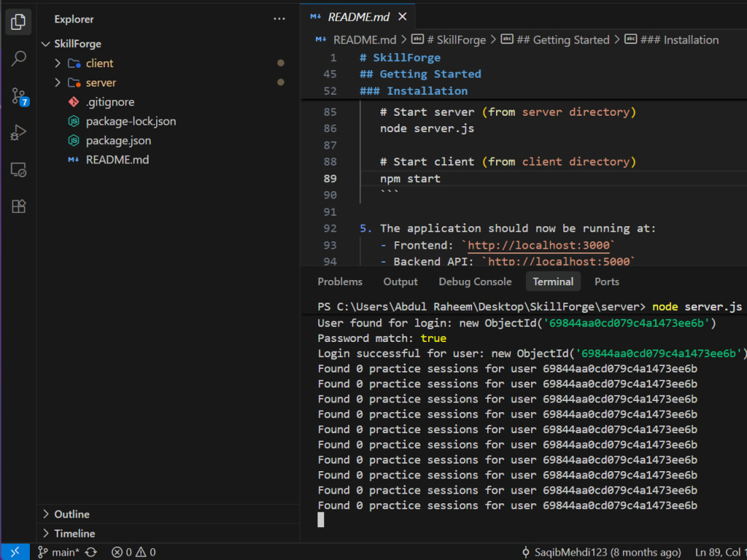Click the package.json file icon
Image resolution: width=747 pixels, height=560 pixels.
[x=73, y=140]
